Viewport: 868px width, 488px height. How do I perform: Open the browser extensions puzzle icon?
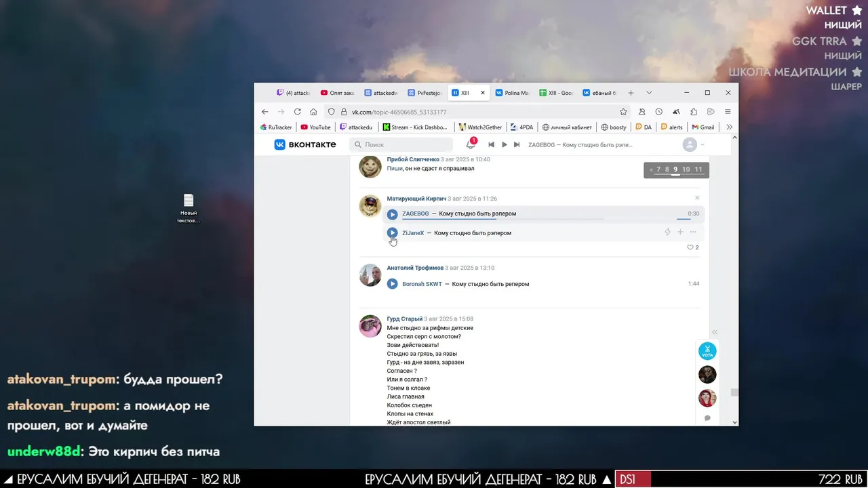(693, 112)
